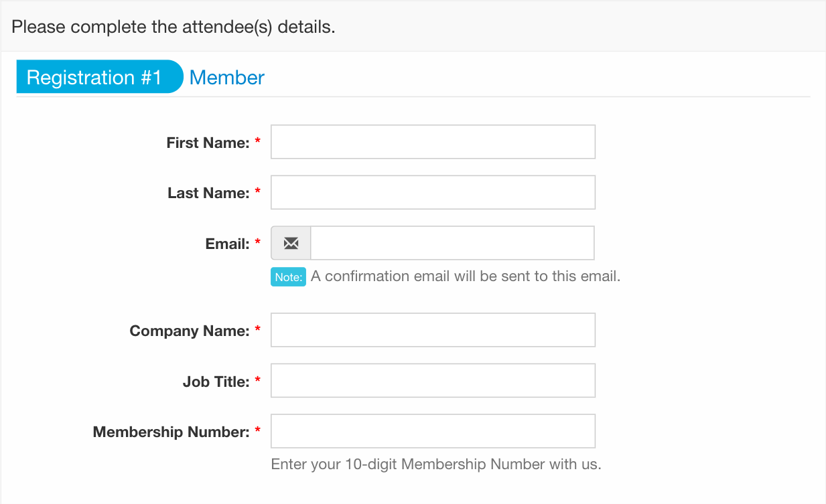The image size is (826, 504).
Task: Select the Company Name input field
Action: (x=433, y=330)
